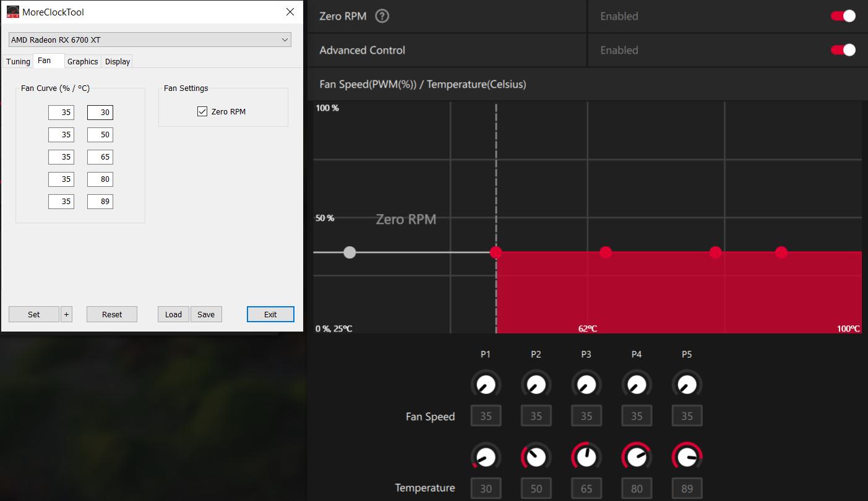Click the P4 Temperature knob
Viewport: 868px width, 501px height.
[637, 457]
